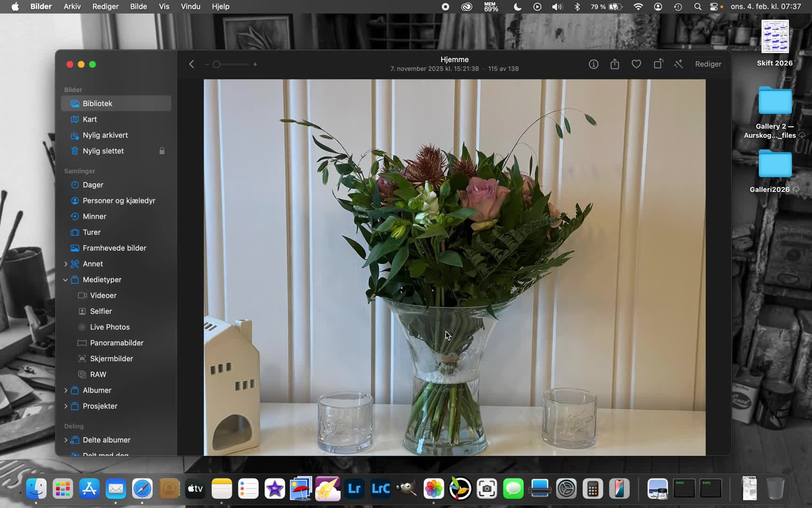812x508 pixels.
Task: Select Live Photos media type
Action: click(109, 327)
